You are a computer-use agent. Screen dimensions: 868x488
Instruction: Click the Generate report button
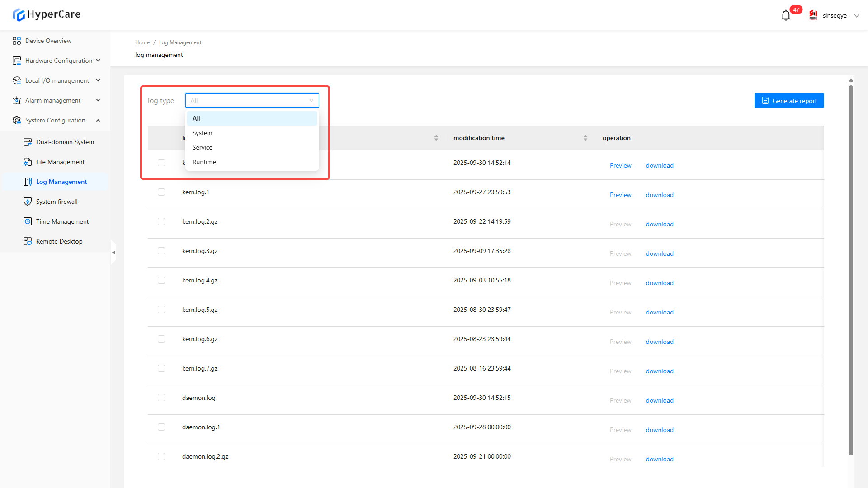coord(789,100)
